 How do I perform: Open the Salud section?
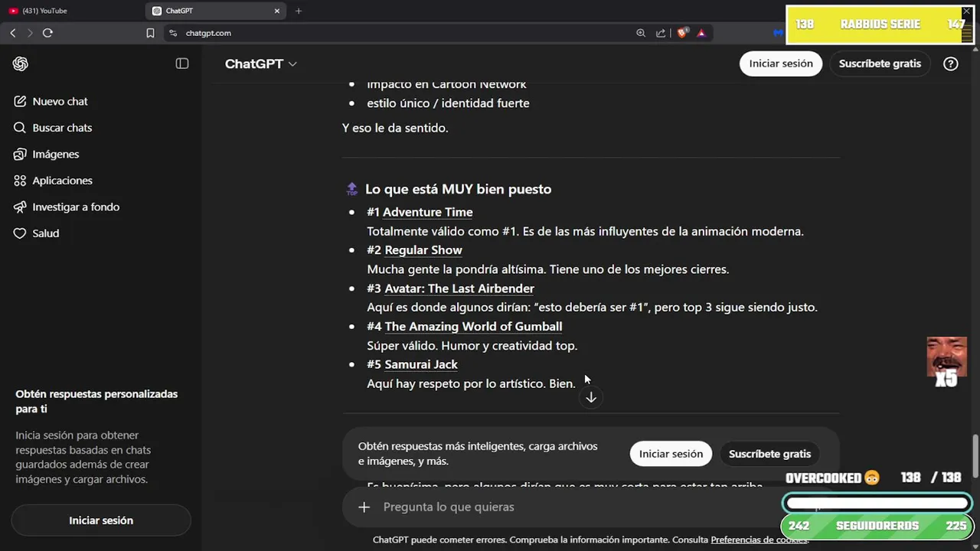pyautogui.click(x=45, y=233)
